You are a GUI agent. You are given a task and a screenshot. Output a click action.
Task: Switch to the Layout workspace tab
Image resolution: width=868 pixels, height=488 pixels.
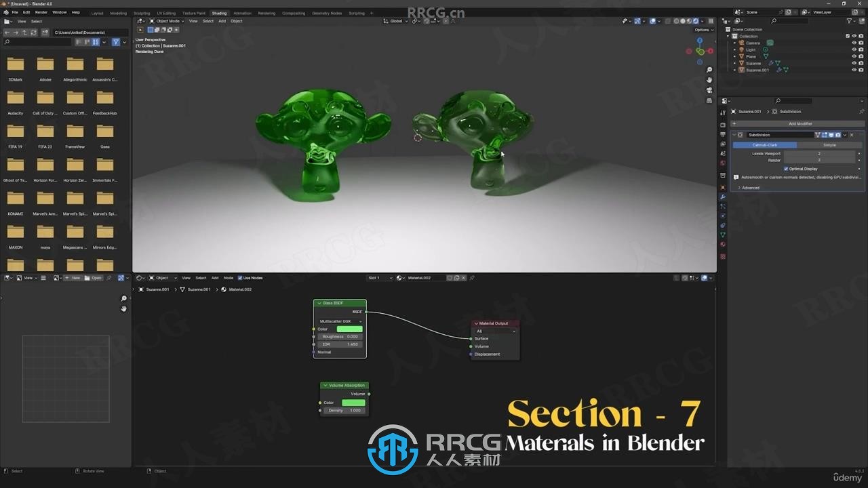coord(98,13)
